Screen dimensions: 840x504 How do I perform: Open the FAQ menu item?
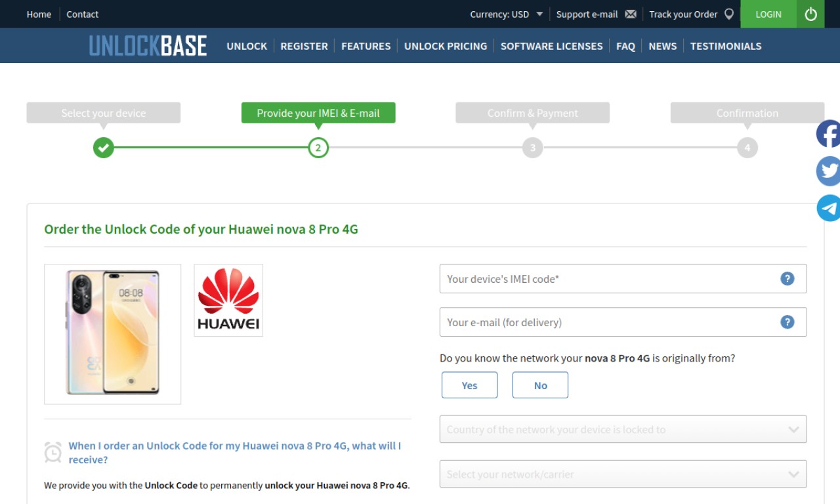(625, 46)
